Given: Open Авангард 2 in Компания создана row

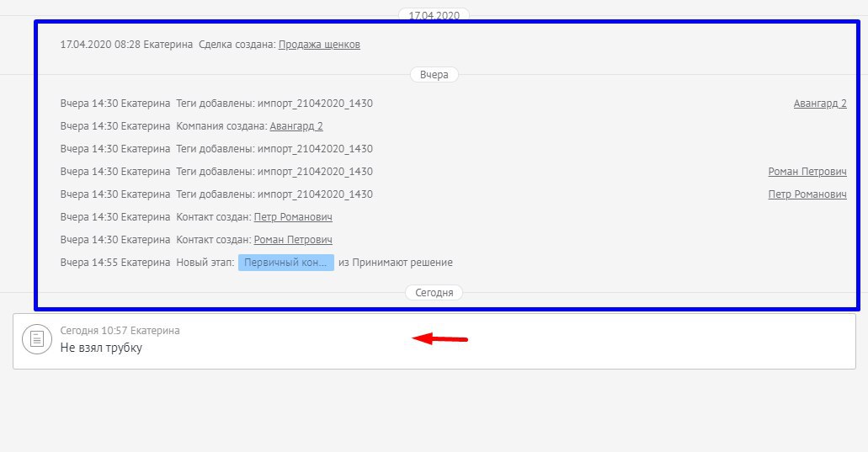Looking at the screenshot, I should (x=296, y=126).
